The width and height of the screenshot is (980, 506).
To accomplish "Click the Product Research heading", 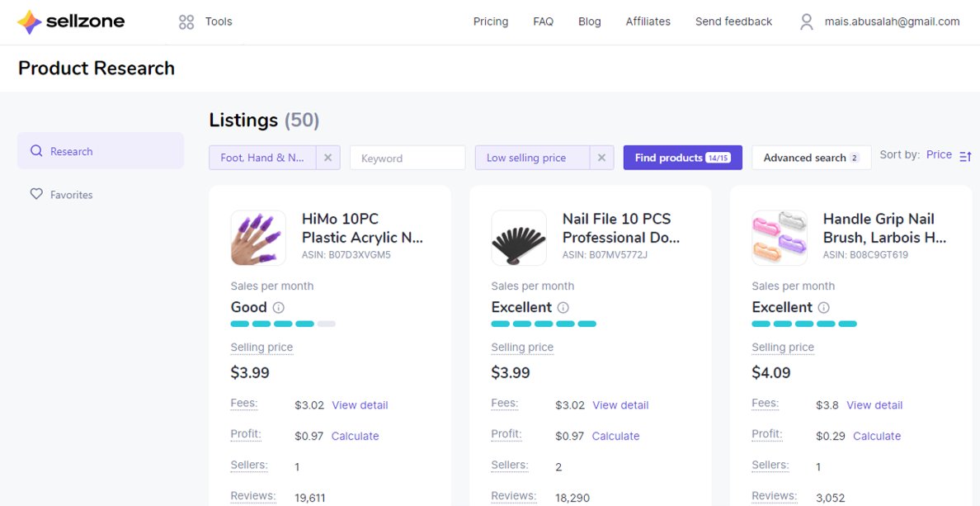I will coord(97,69).
